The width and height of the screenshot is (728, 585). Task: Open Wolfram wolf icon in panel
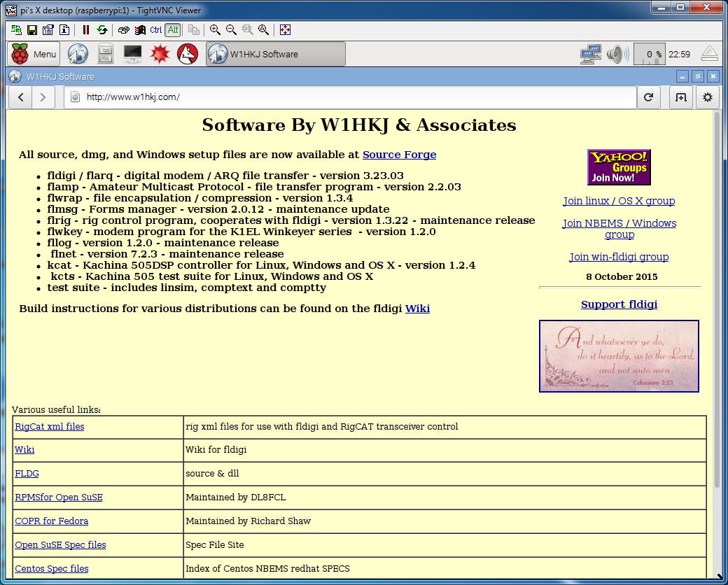(x=188, y=54)
